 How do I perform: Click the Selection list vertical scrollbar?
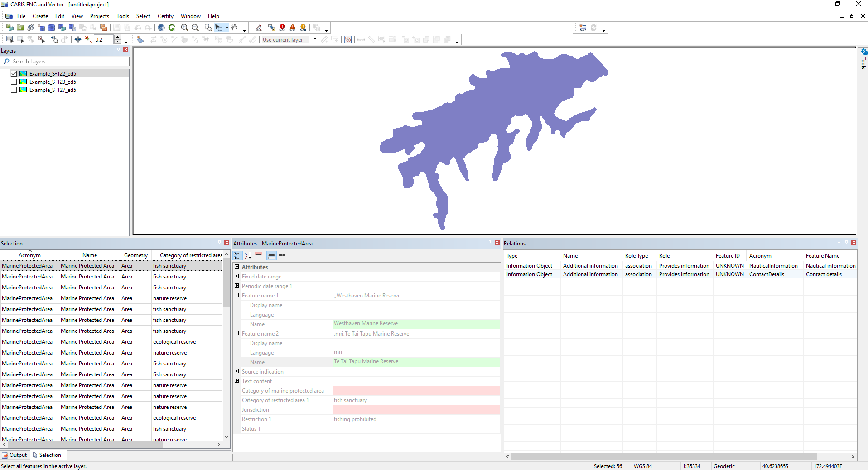pos(226,283)
